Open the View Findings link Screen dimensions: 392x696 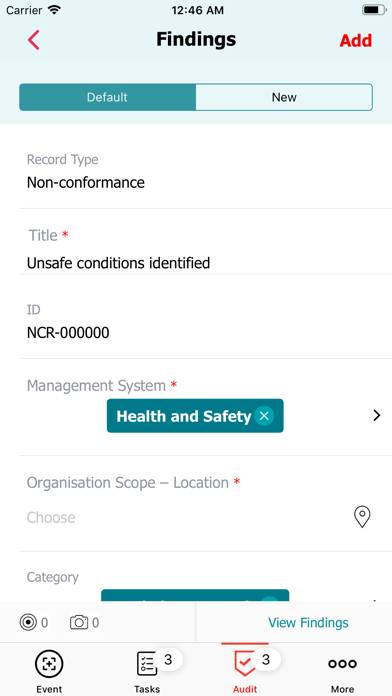(308, 623)
